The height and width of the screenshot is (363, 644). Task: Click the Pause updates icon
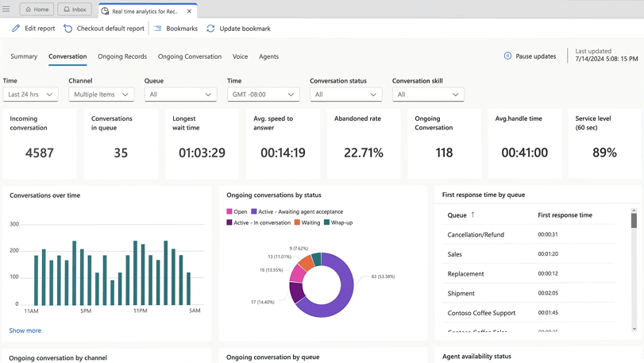[x=507, y=56]
